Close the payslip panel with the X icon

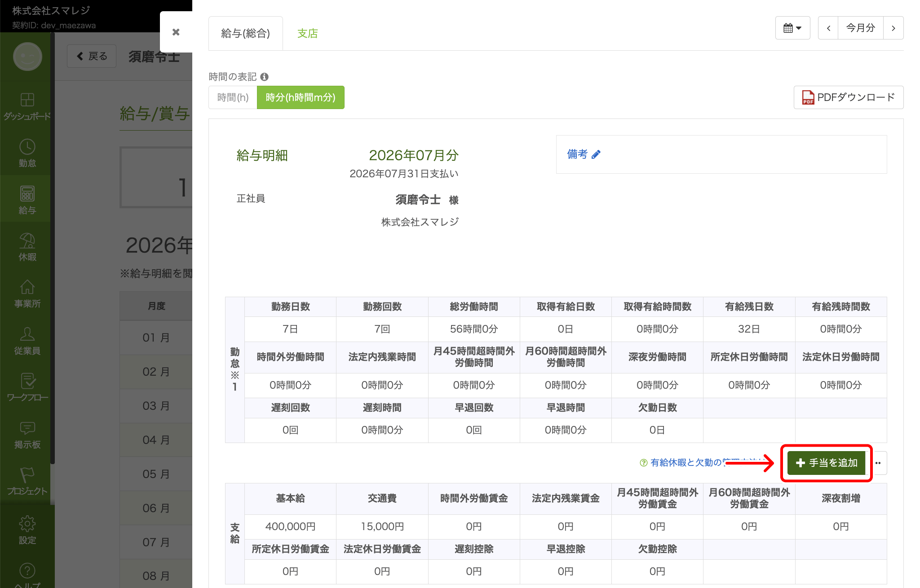coord(176,32)
